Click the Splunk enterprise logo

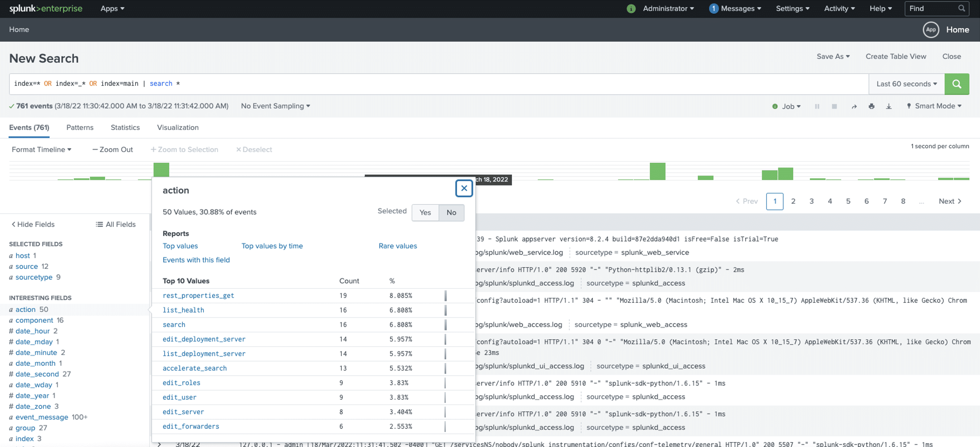pos(46,8)
